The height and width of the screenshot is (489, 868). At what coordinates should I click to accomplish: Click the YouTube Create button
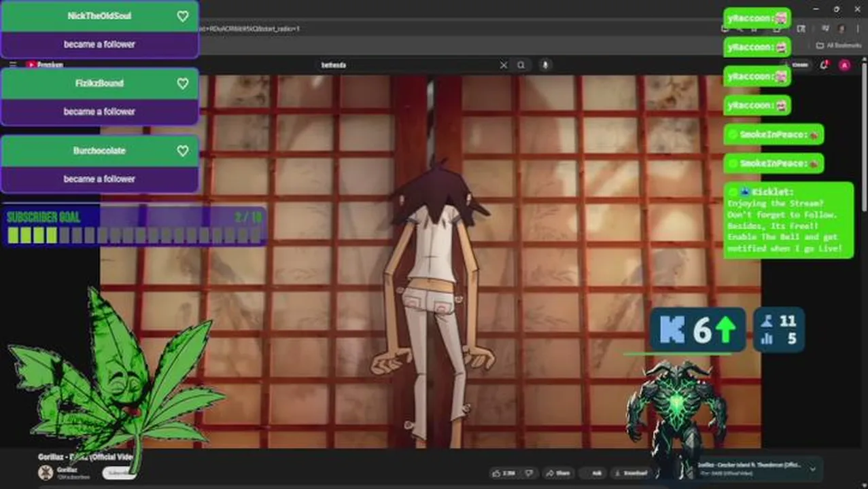pyautogui.click(x=799, y=65)
